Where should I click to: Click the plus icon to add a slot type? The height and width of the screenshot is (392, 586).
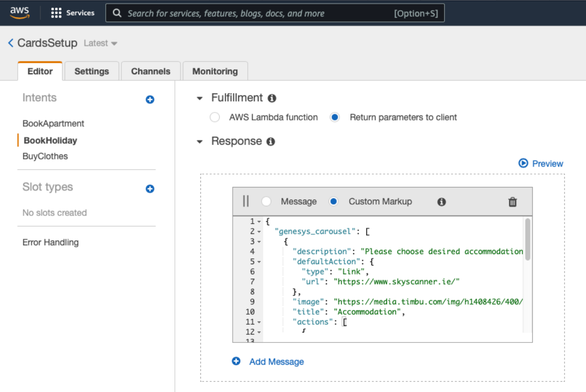coord(150,189)
